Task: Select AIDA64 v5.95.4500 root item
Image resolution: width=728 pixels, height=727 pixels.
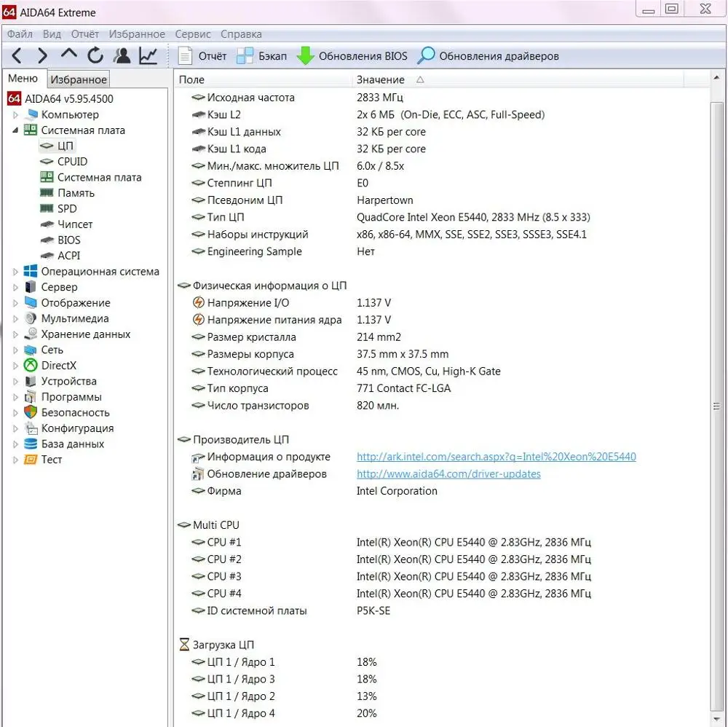Action: click(60, 98)
